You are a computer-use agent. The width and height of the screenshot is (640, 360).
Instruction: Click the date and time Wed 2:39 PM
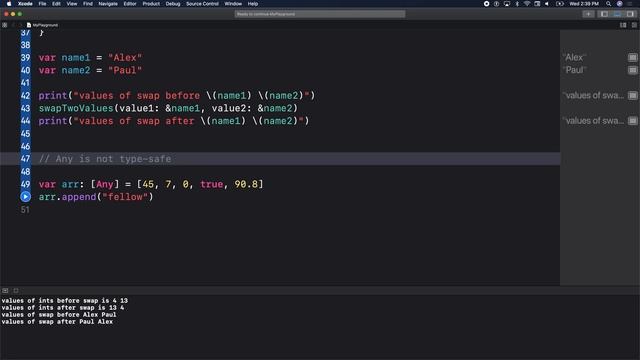tap(584, 4)
